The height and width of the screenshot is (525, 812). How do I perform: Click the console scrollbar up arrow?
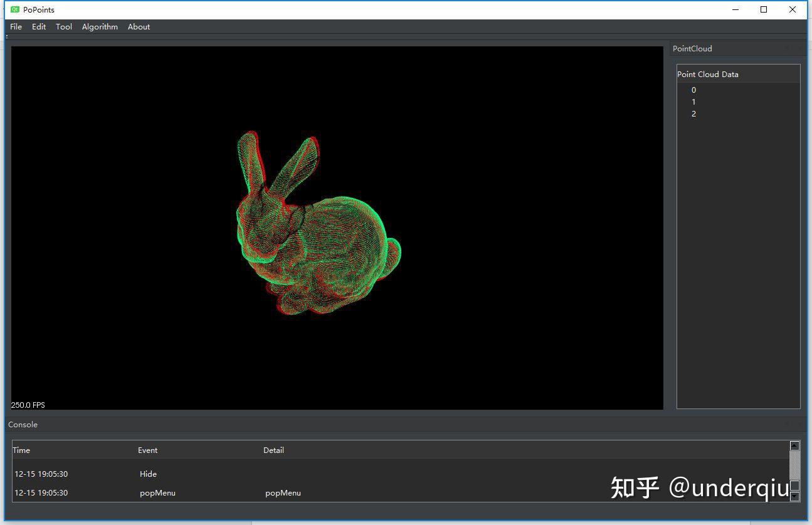pos(795,445)
